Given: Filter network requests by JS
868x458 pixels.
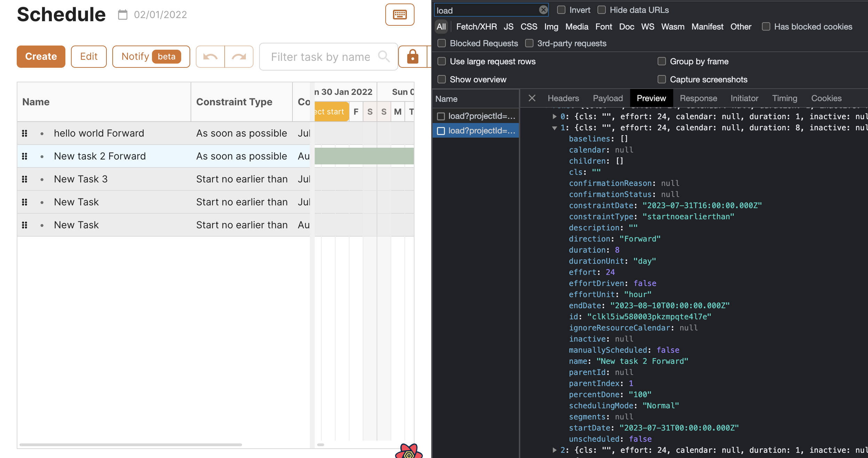Looking at the screenshot, I should [x=508, y=27].
